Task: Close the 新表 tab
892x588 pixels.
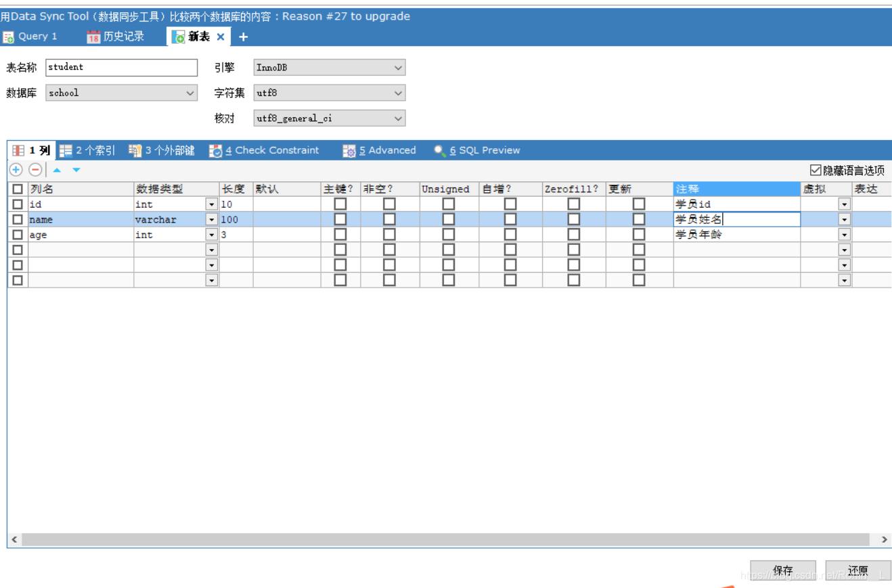Action: (221, 37)
